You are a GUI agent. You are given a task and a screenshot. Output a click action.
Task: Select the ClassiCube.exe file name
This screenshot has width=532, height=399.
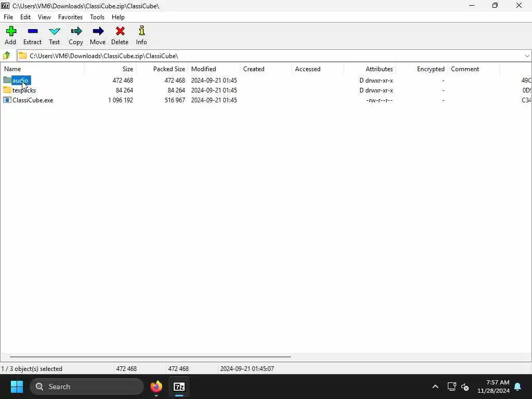point(33,100)
